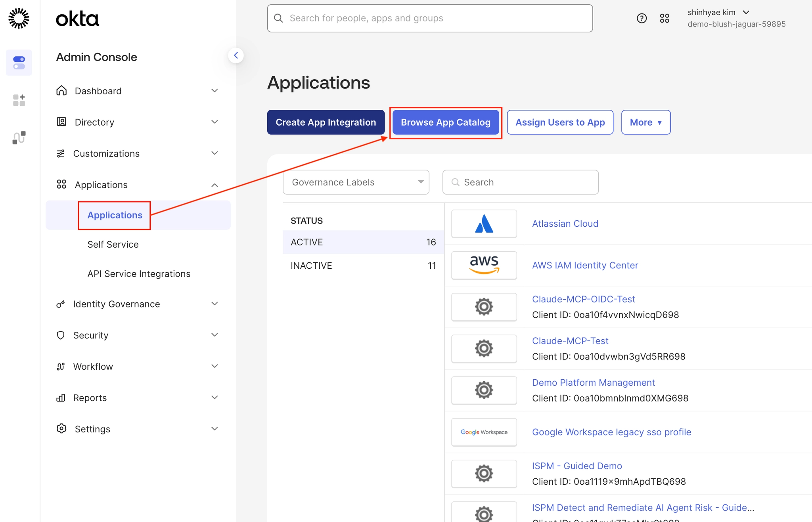Filter by ACTIVE status
Screen dimensions: 812x522
363,242
